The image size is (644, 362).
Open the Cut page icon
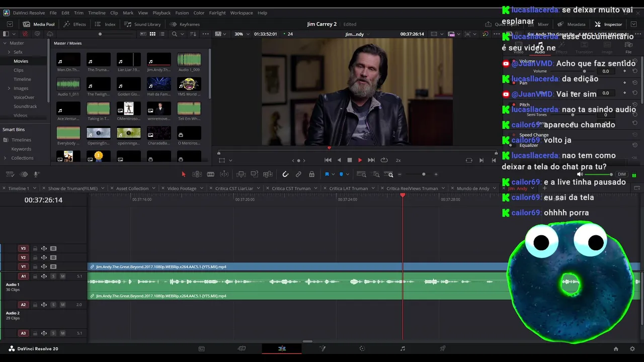click(x=242, y=348)
